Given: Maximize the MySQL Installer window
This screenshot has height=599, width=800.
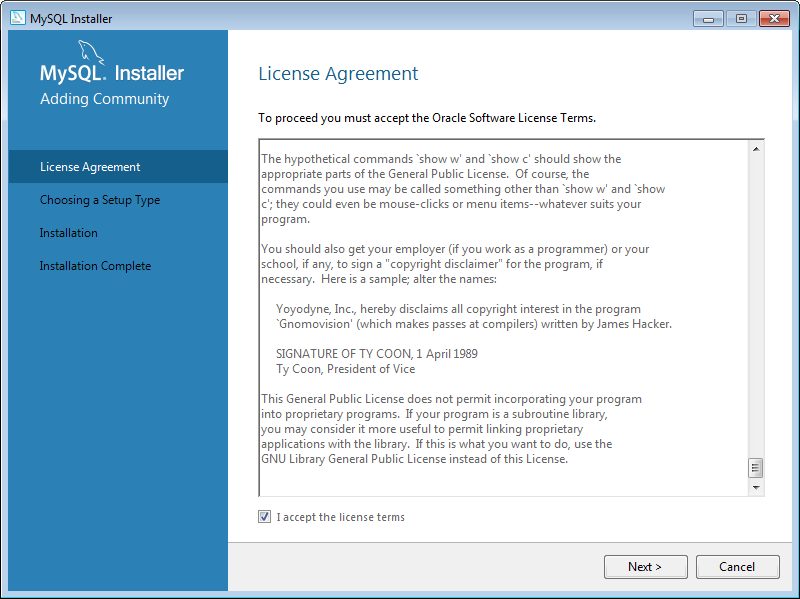Looking at the screenshot, I should coord(741,18).
